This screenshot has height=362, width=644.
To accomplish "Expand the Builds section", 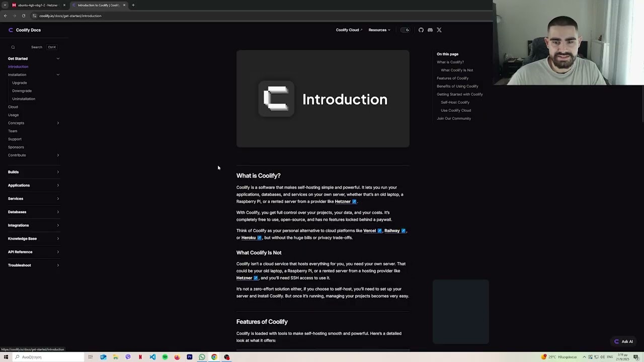I will 33,172.
